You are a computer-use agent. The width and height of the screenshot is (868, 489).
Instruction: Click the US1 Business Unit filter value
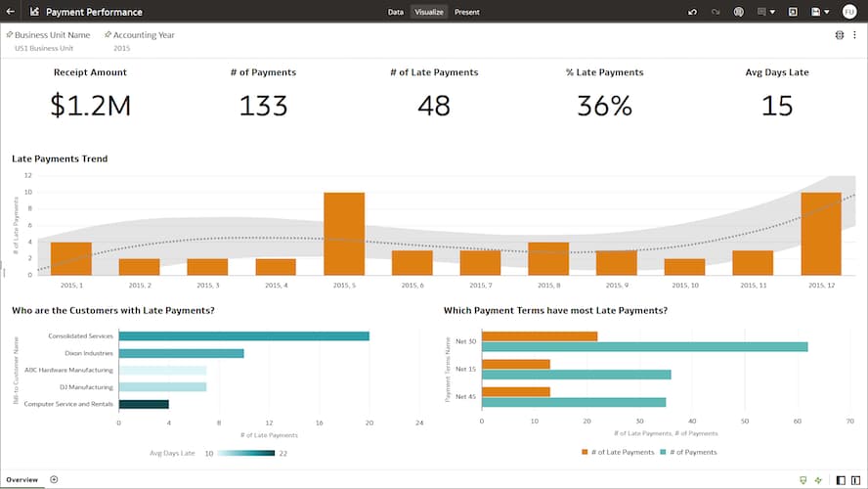[45, 47]
